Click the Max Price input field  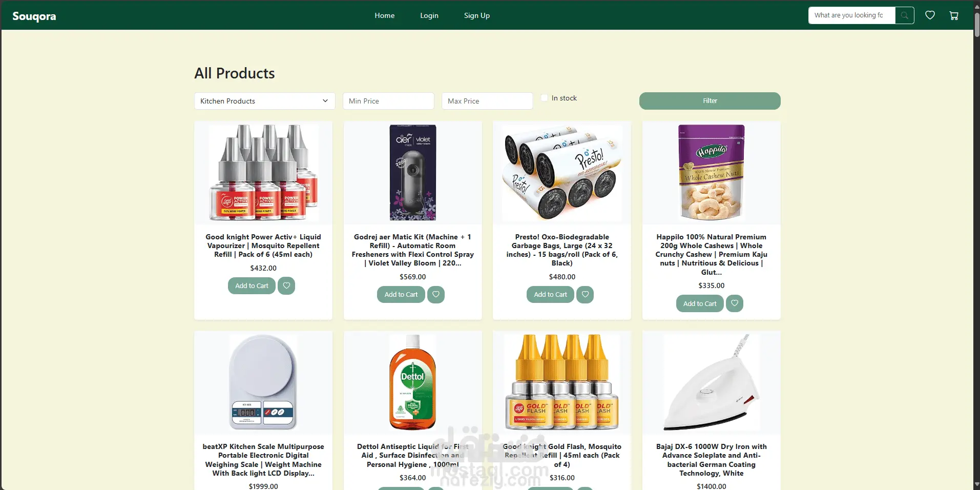[x=487, y=101]
